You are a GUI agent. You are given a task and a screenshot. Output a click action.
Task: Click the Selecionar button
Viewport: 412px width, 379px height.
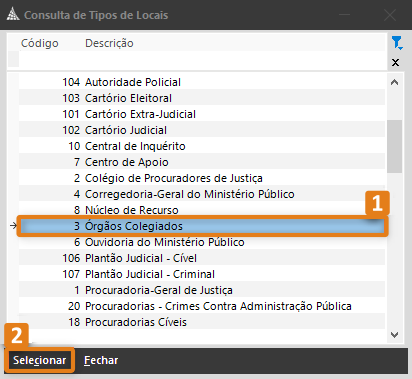[x=39, y=360]
